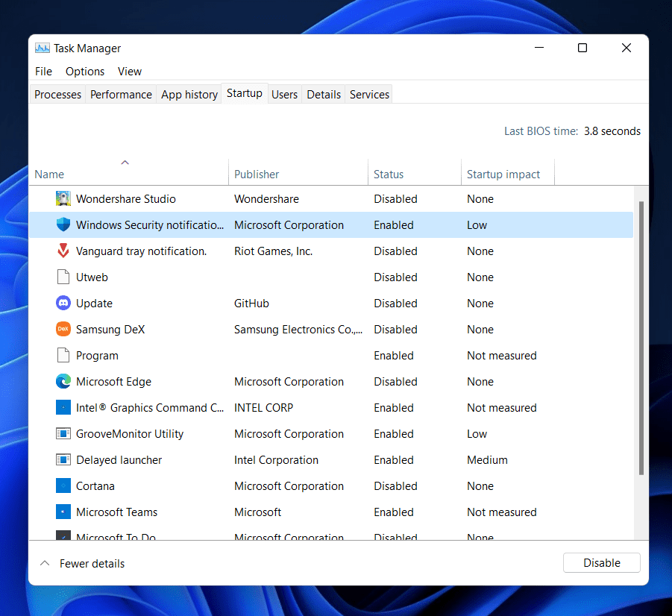Open the File menu

(x=44, y=72)
